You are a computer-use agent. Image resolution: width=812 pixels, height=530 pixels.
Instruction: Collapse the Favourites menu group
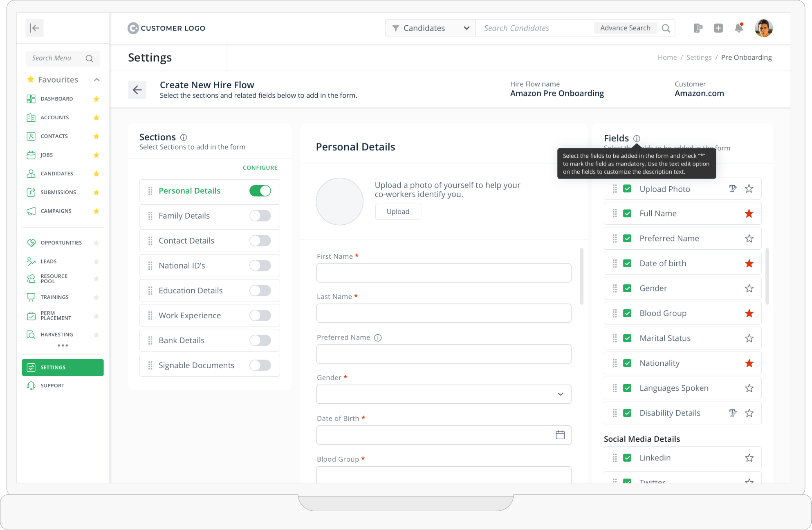tap(96, 80)
